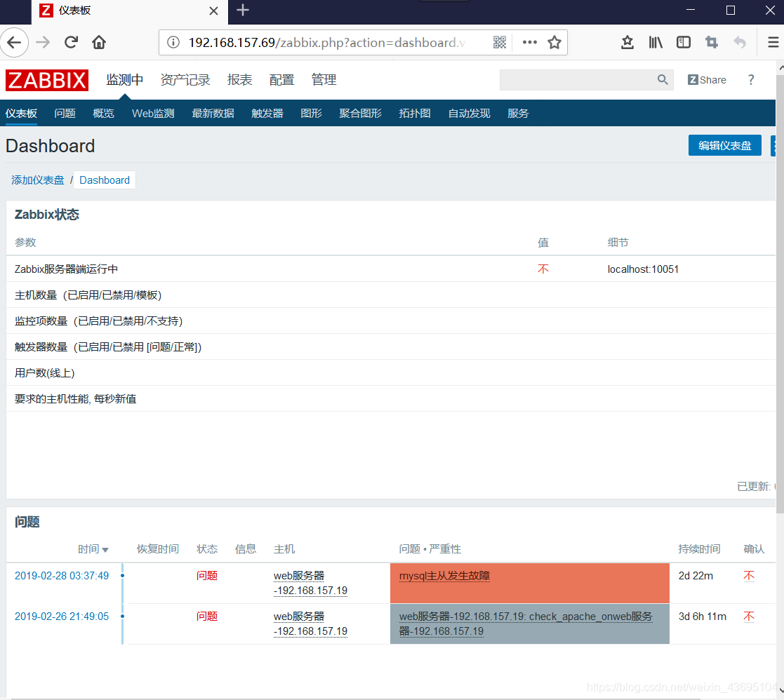Click the 3d 6h 11m duration value
784x700 pixels.
703,617
